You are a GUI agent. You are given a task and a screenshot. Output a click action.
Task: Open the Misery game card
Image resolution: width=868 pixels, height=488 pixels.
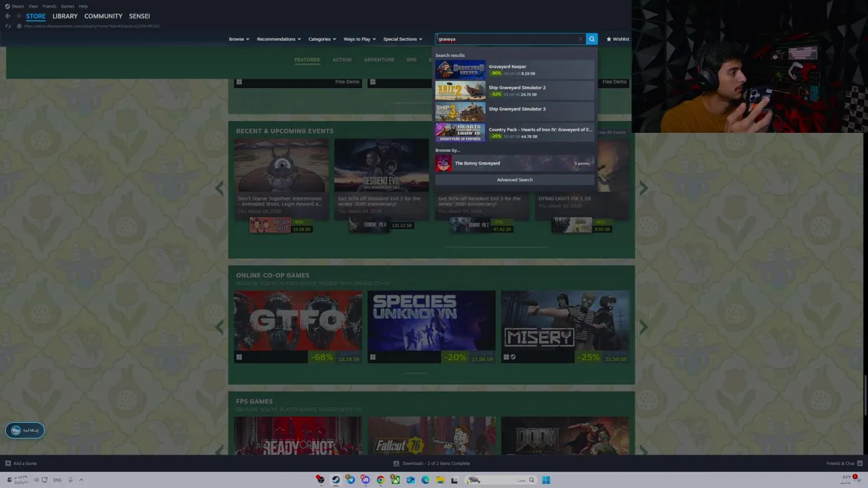coord(565,327)
